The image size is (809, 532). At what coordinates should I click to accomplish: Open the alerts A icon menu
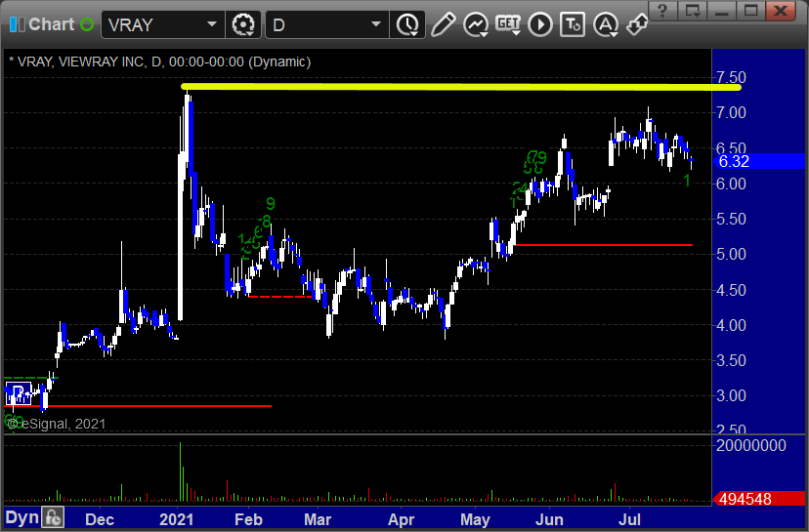(x=606, y=24)
